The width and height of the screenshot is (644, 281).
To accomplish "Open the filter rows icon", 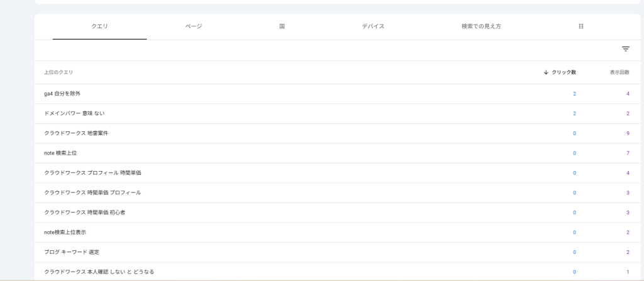I will (626, 49).
